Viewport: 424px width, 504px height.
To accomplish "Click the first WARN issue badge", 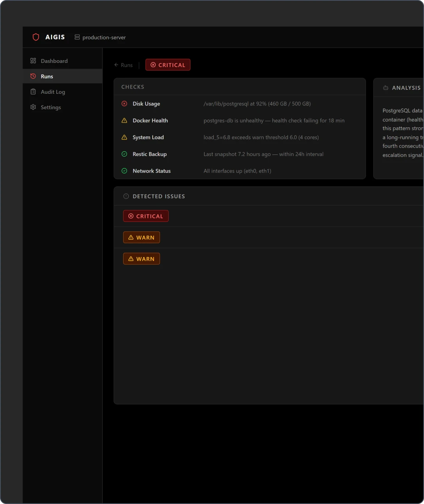I will click(x=142, y=238).
